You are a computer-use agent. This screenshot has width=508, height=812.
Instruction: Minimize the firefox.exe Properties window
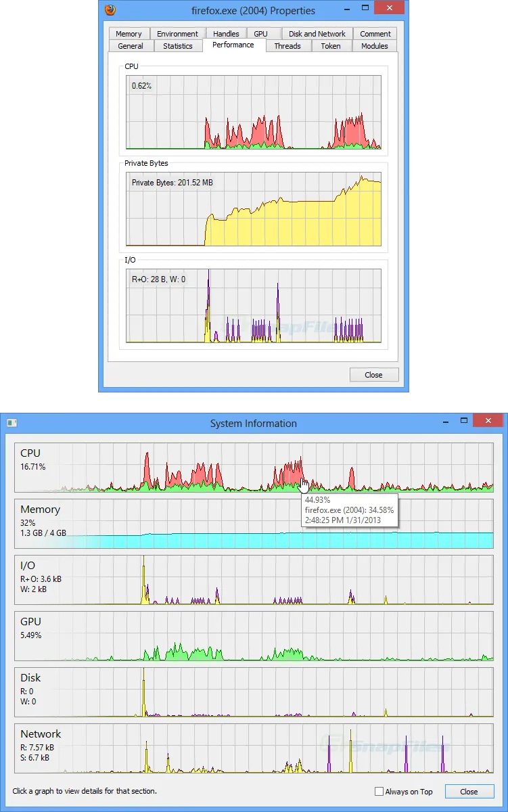pos(346,9)
